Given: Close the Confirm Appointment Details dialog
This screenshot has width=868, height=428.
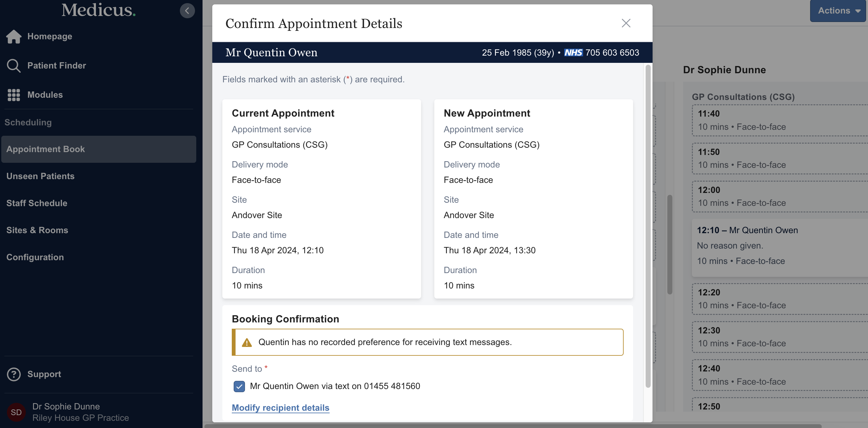Looking at the screenshot, I should coord(626,23).
